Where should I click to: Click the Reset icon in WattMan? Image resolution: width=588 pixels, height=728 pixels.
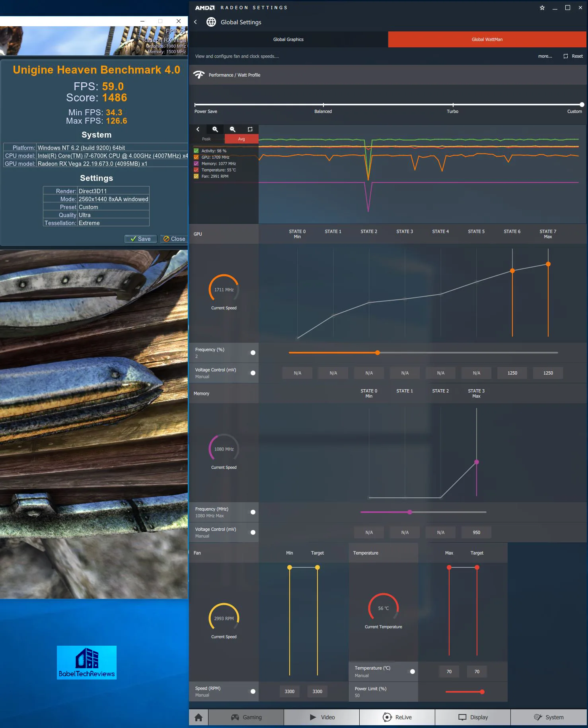[565, 56]
